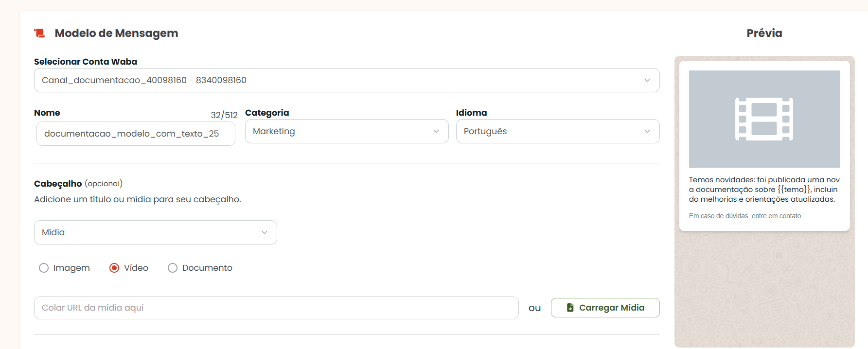Click the Selecionar Conta Waba chevron arrow
This screenshot has height=349, width=868.
(x=647, y=80)
